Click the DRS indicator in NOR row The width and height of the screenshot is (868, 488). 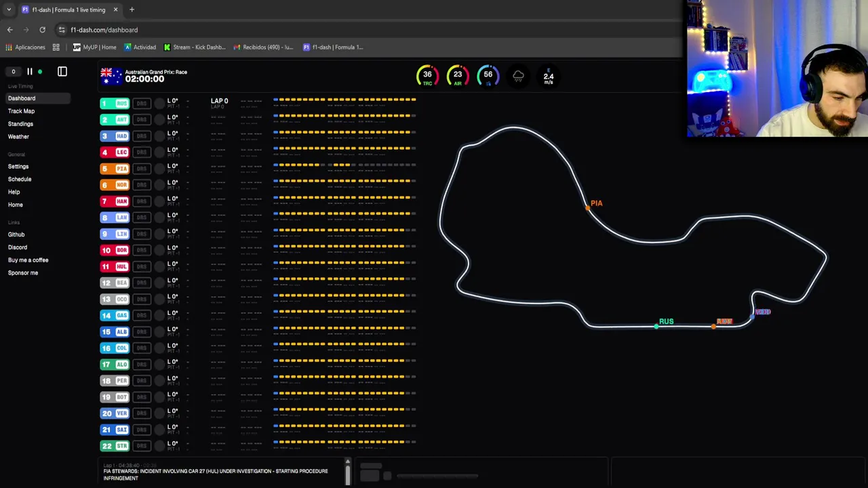coord(141,185)
